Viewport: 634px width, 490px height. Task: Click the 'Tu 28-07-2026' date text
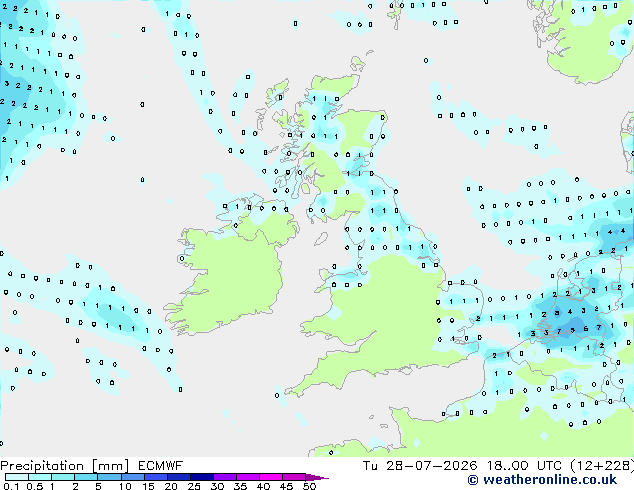pos(420,466)
